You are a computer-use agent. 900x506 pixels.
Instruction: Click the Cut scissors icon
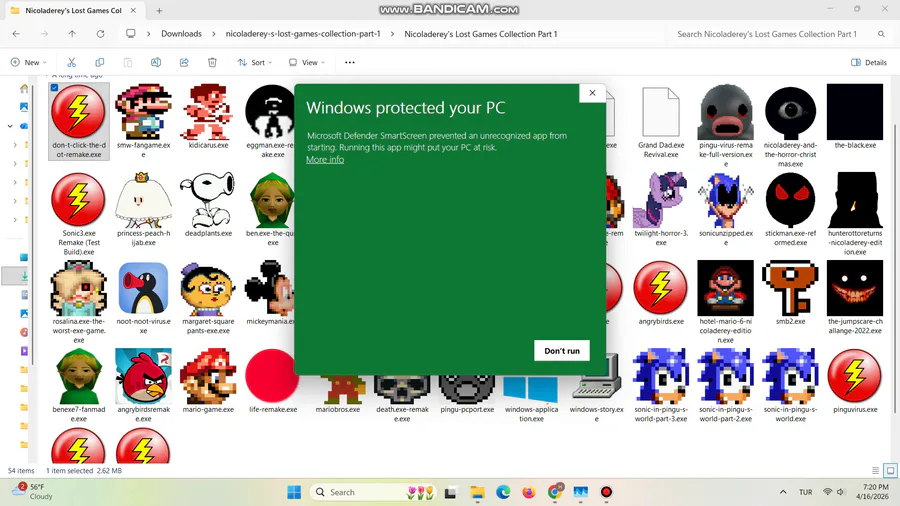(x=72, y=63)
